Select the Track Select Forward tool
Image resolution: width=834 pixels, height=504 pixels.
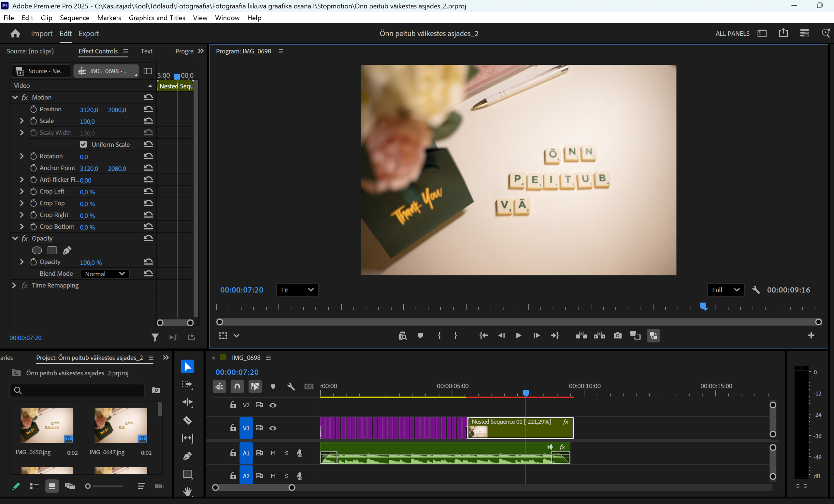pos(187,385)
